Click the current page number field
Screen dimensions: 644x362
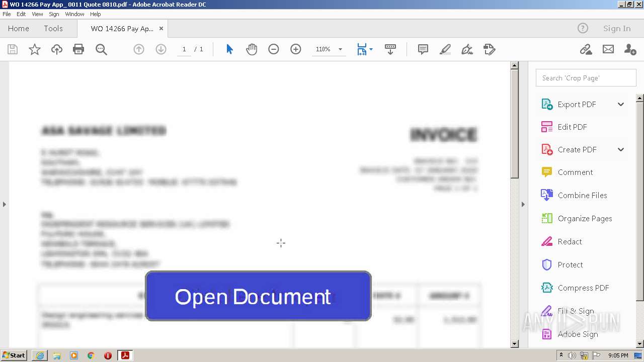(x=184, y=49)
